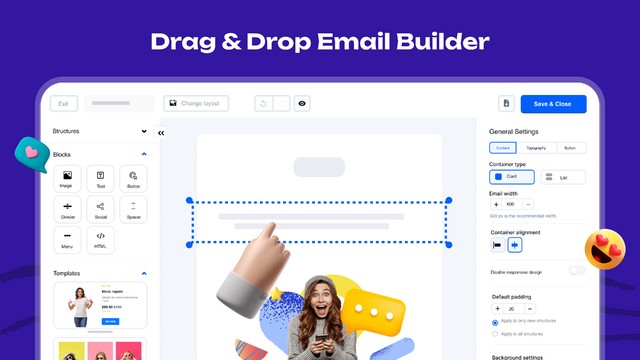Switch to the Button settings tab
The height and width of the screenshot is (360, 640).
tap(571, 148)
